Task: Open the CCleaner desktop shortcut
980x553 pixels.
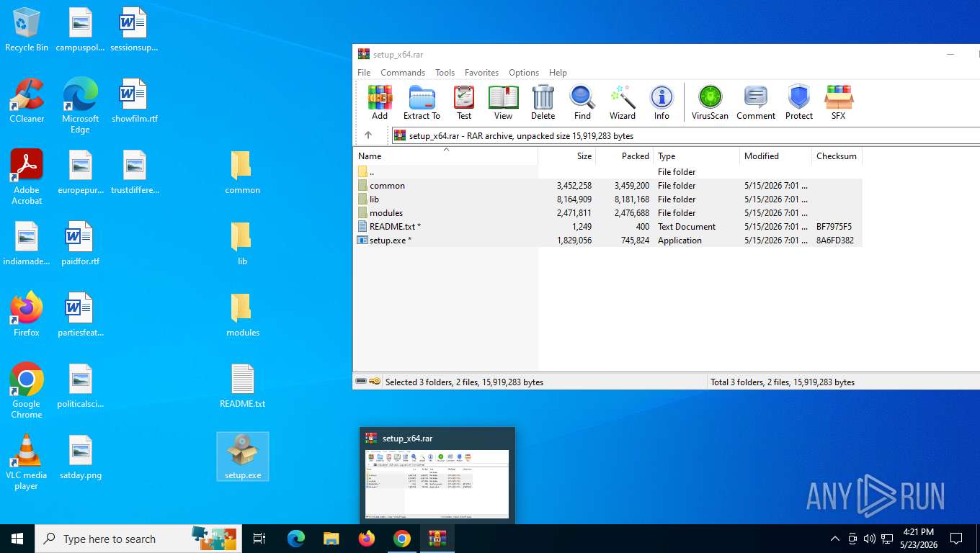Action: [27, 101]
